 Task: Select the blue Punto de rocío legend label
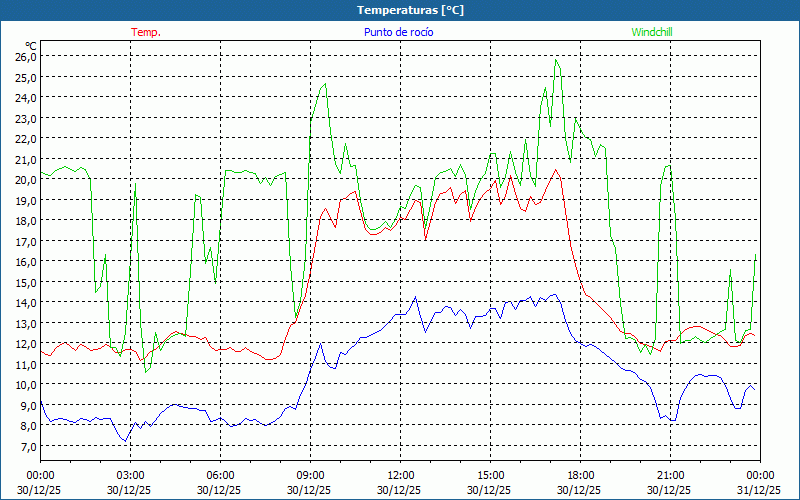pos(399,32)
